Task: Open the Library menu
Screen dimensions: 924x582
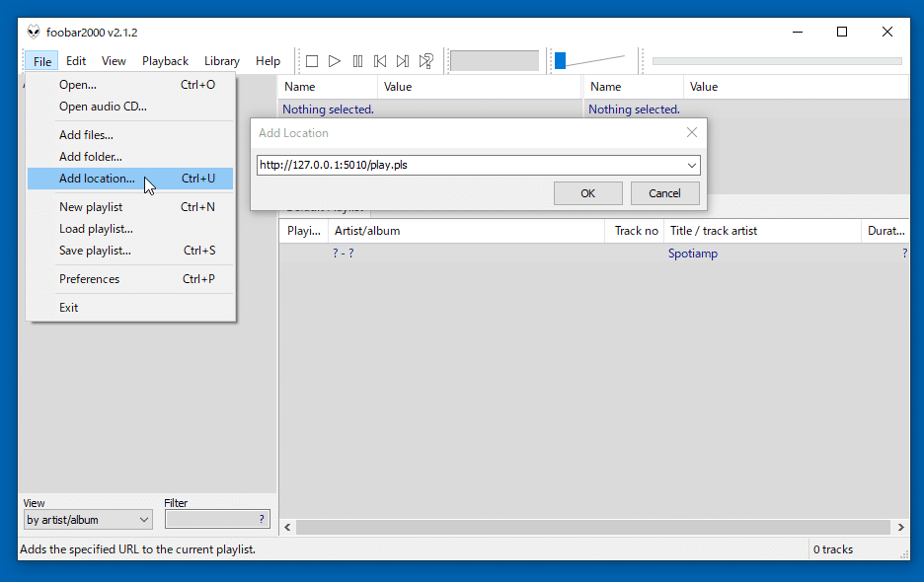Action: [221, 61]
